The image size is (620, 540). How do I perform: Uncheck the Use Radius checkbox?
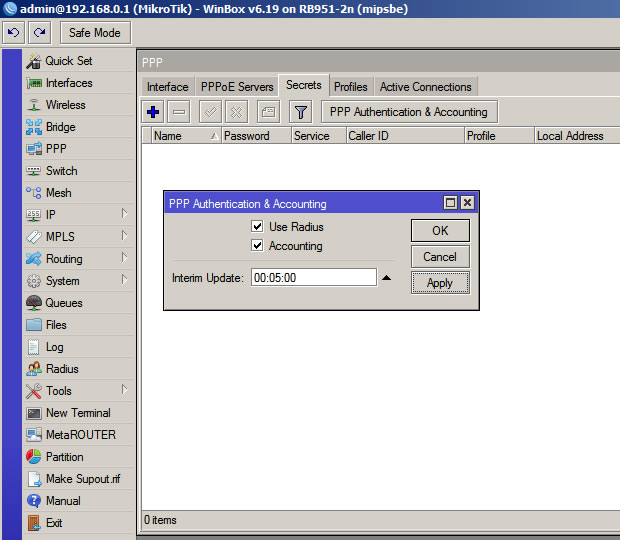point(258,227)
